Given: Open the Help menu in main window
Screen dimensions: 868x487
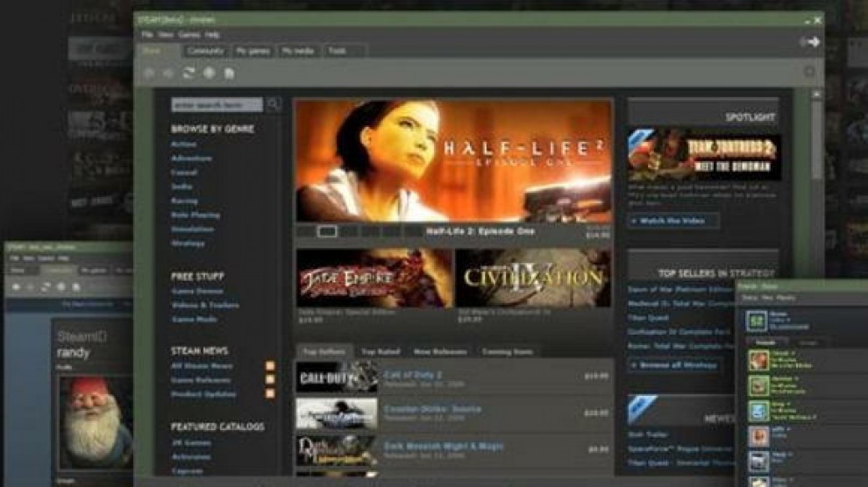Looking at the screenshot, I should 212,34.
